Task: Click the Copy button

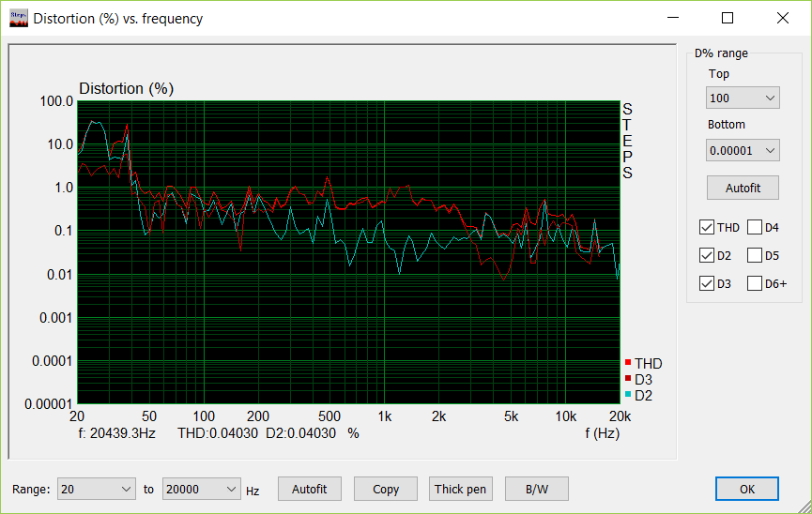Action: click(x=385, y=490)
